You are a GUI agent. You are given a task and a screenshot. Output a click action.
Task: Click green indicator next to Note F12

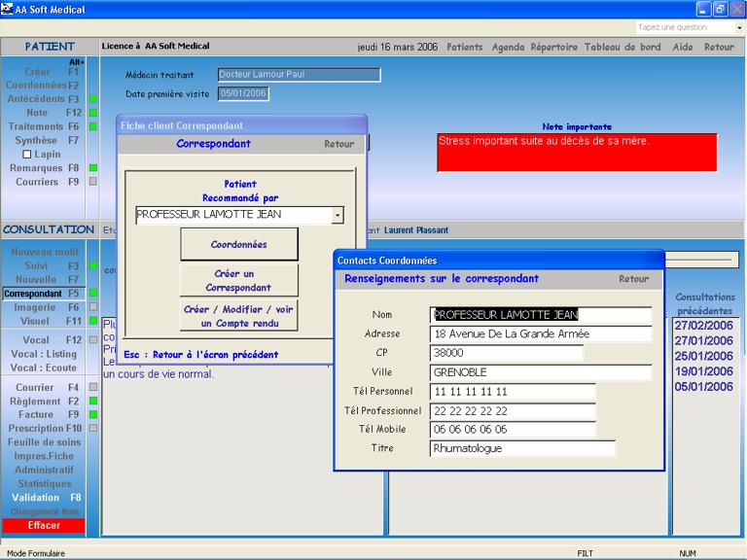[x=93, y=113]
